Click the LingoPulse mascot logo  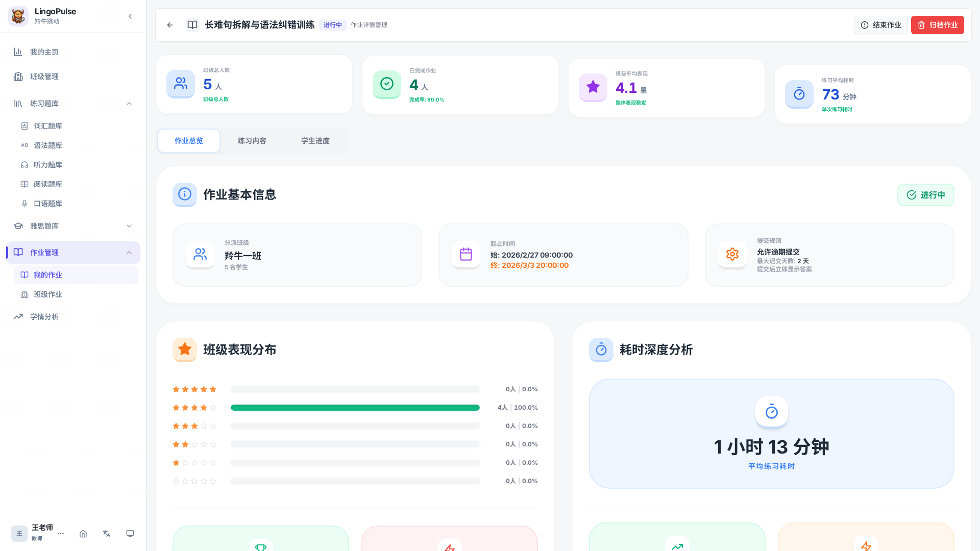[x=18, y=16]
